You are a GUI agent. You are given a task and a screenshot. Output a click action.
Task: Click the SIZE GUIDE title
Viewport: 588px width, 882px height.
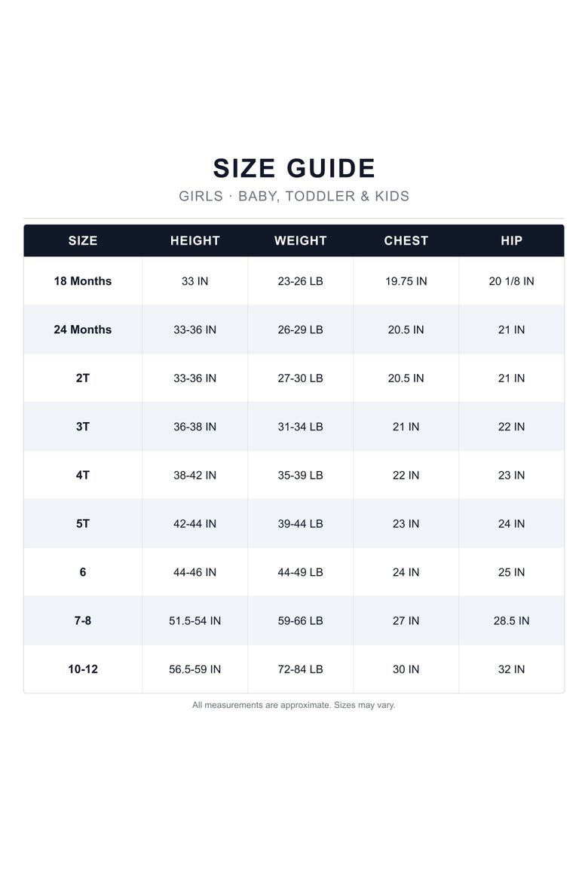[x=294, y=168]
